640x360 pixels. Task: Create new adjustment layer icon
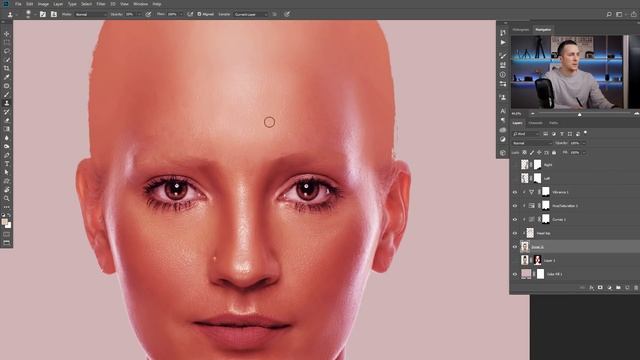609,288
